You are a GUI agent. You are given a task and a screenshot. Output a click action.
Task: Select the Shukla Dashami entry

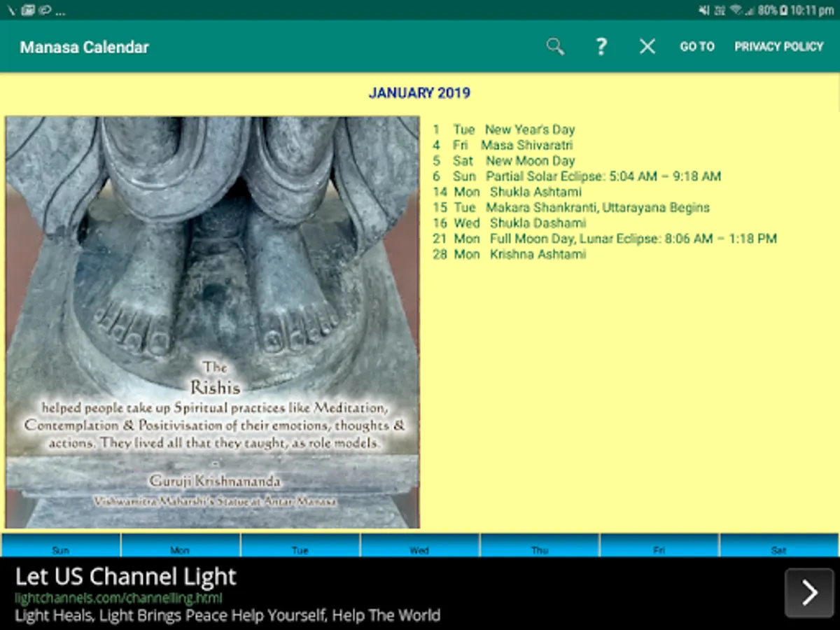tap(510, 223)
